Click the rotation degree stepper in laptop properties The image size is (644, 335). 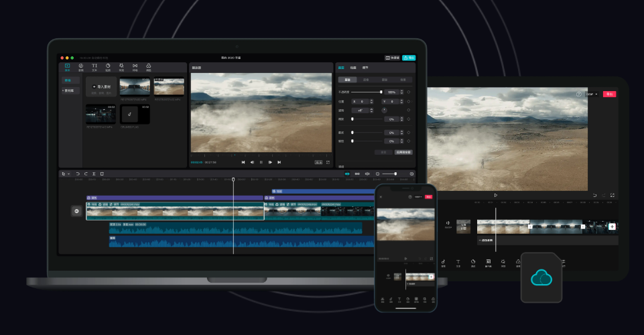(x=371, y=111)
